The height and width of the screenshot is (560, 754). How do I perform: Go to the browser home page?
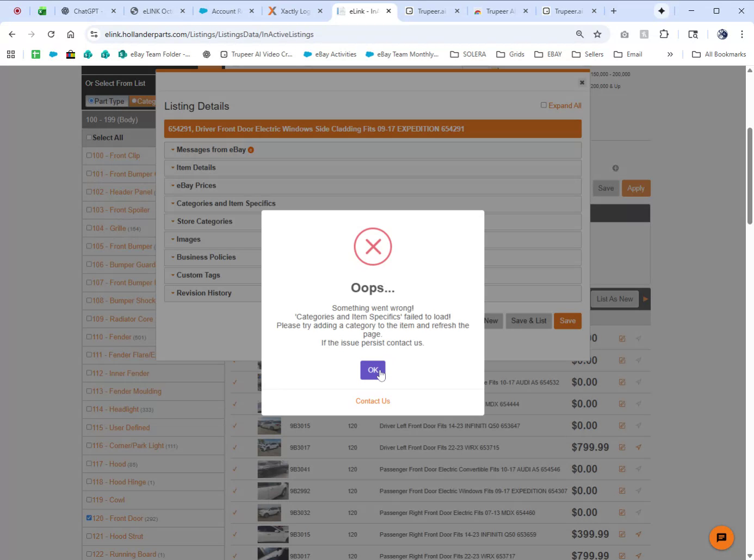[x=71, y=34]
